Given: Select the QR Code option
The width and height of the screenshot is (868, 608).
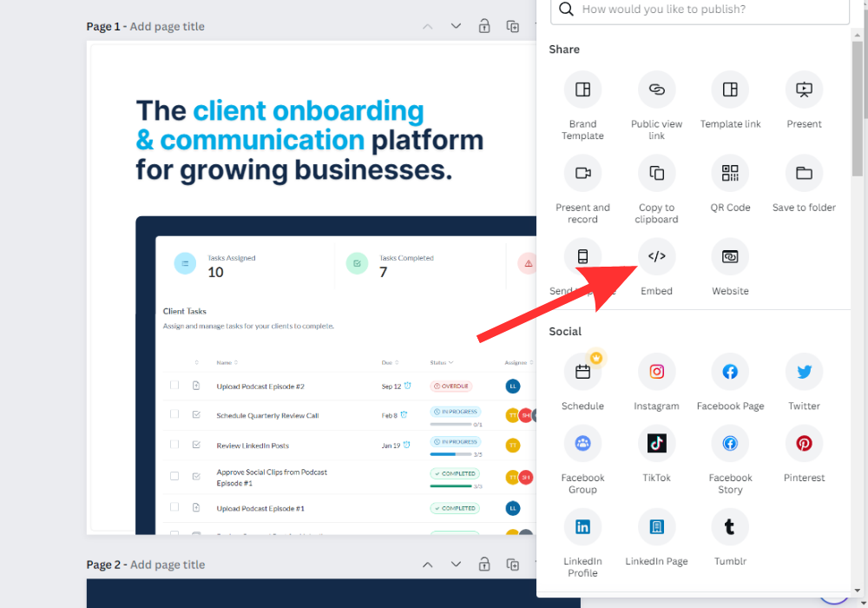Looking at the screenshot, I should coord(730,174).
